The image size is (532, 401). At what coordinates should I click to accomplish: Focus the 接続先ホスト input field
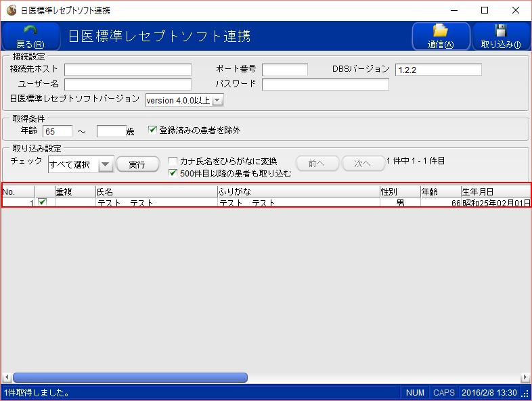point(128,70)
